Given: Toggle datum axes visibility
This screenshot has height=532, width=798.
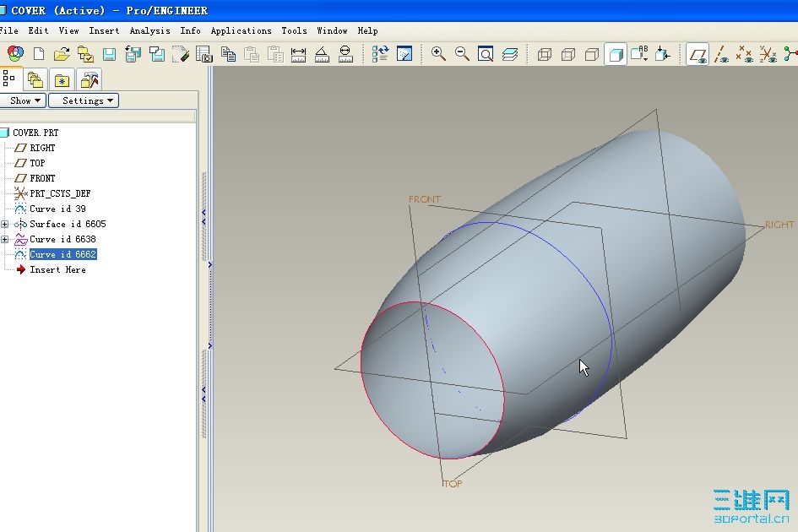Looking at the screenshot, I should click(720, 54).
